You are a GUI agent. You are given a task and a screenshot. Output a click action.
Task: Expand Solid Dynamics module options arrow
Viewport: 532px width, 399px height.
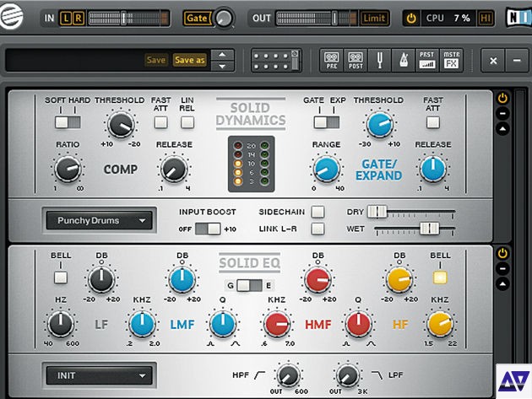tap(502, 128)
